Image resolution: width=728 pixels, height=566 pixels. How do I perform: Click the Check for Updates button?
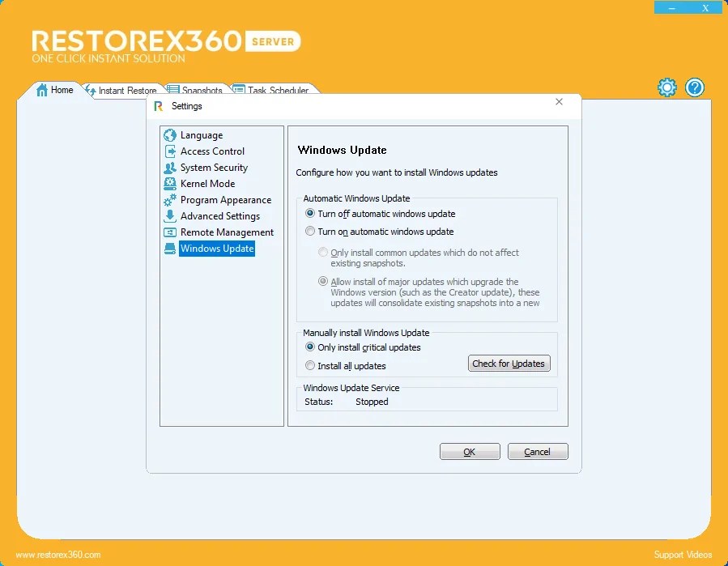pos(509,364)
